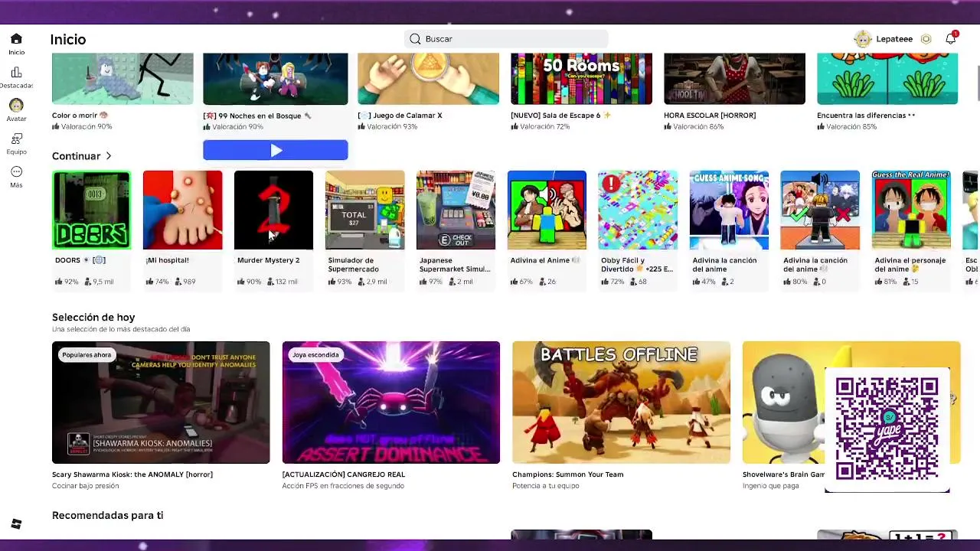The image size is (980, 551).
Task: Click the Continuar heading link
Action: (x=76, y=156)
